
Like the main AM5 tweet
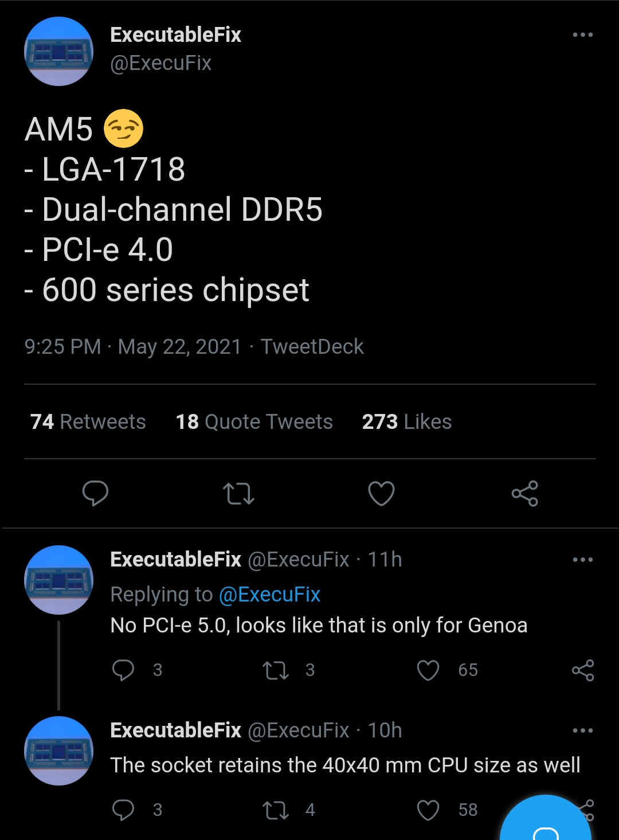pyautogui.click(x=381, y=493)
